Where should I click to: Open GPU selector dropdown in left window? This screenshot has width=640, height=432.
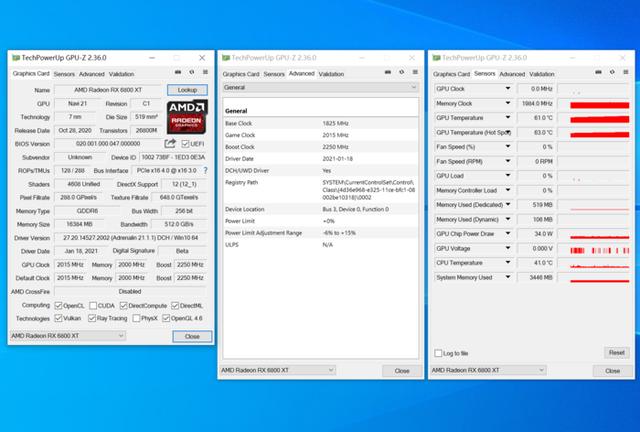67,336
